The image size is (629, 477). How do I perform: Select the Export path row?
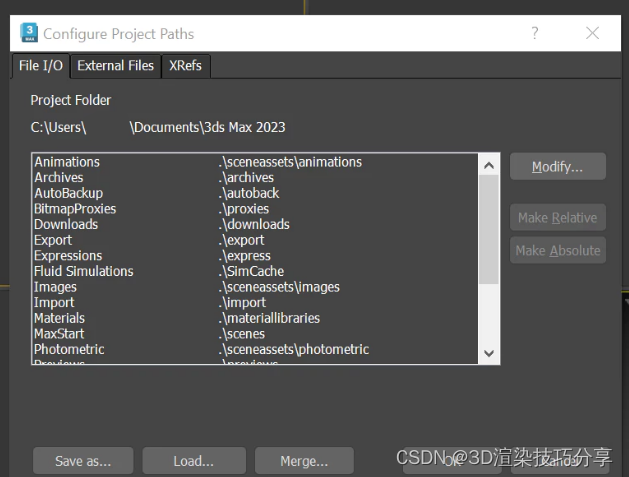255,240
